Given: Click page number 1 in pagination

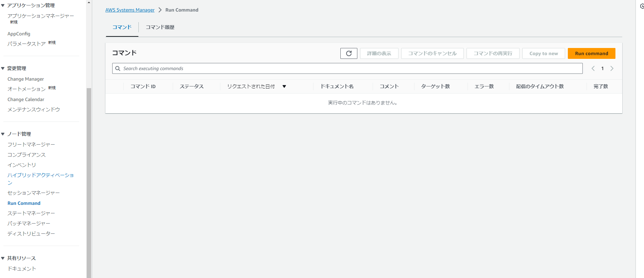Looking at the screenshot, I should [603, 68].
